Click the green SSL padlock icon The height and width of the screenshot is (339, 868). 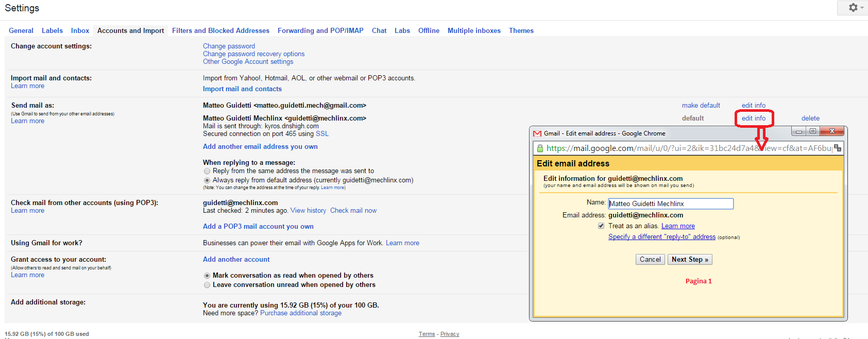[540, 148]
